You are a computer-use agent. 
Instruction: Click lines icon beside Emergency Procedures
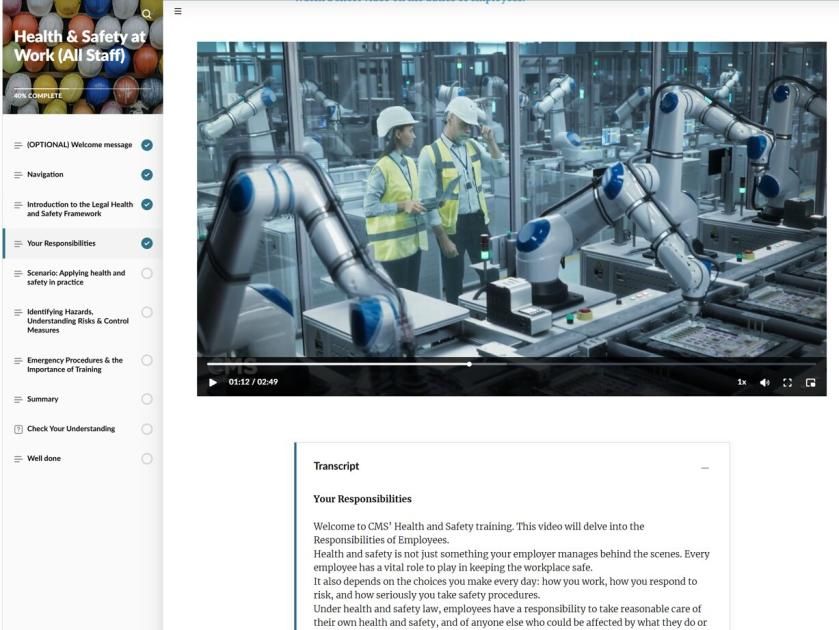[18, 361]
